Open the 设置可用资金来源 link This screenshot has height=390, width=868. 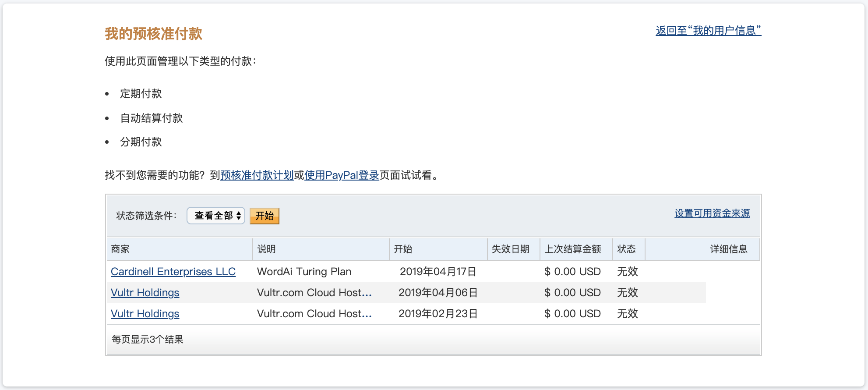point(712,213)
